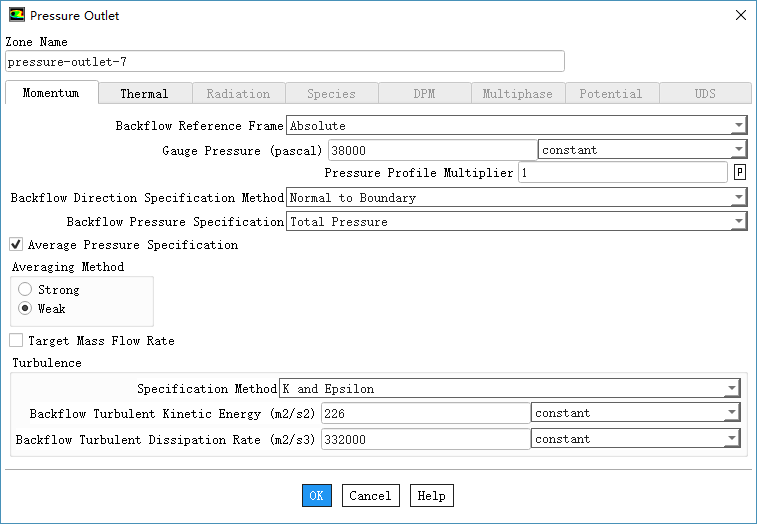Select the Momentum tab

[x=51, y=94]
